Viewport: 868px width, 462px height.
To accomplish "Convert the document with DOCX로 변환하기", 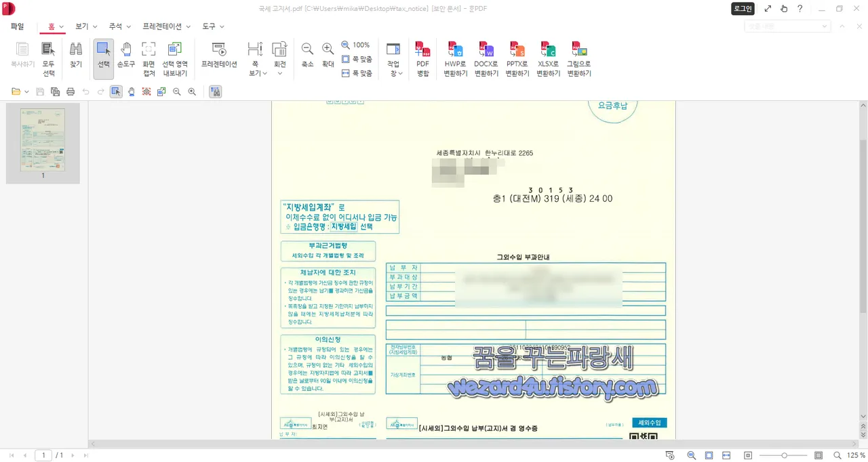I will [486, 58].
